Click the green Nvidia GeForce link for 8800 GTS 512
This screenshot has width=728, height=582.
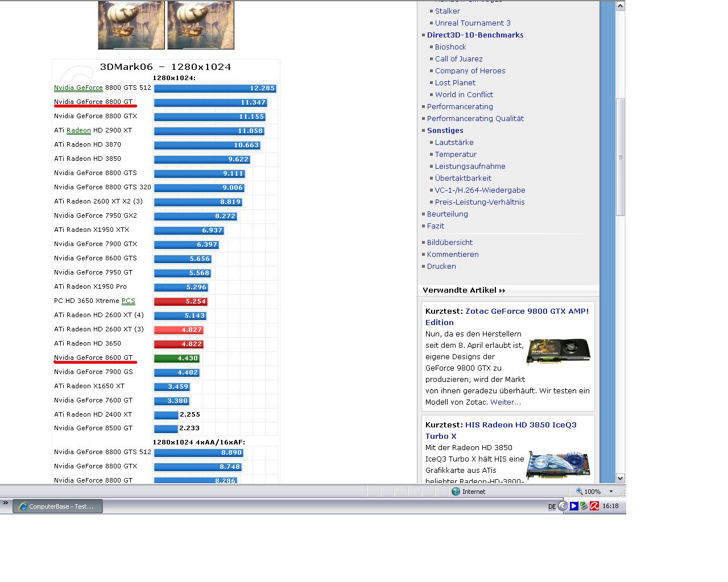point(78,88)
